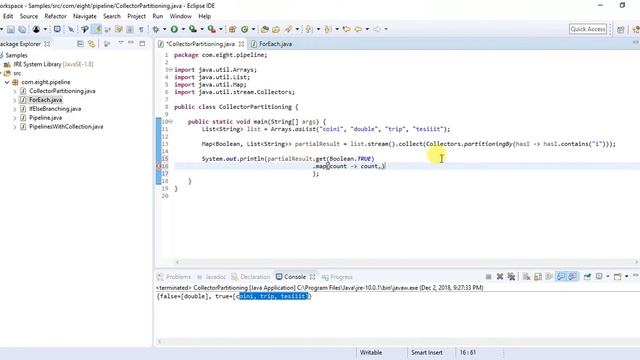Screen dimensions: 640x360
Task: Click Remove All Terminated Launches icon
Action: 511,277
